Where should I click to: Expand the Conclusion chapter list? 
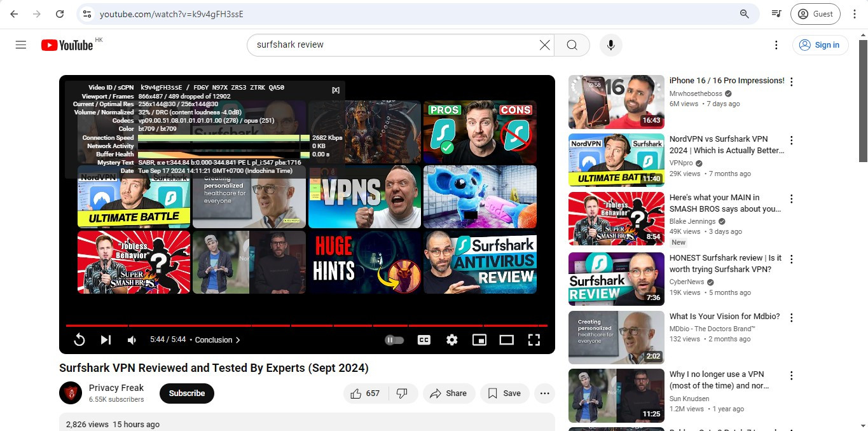(x=217, y=340)
